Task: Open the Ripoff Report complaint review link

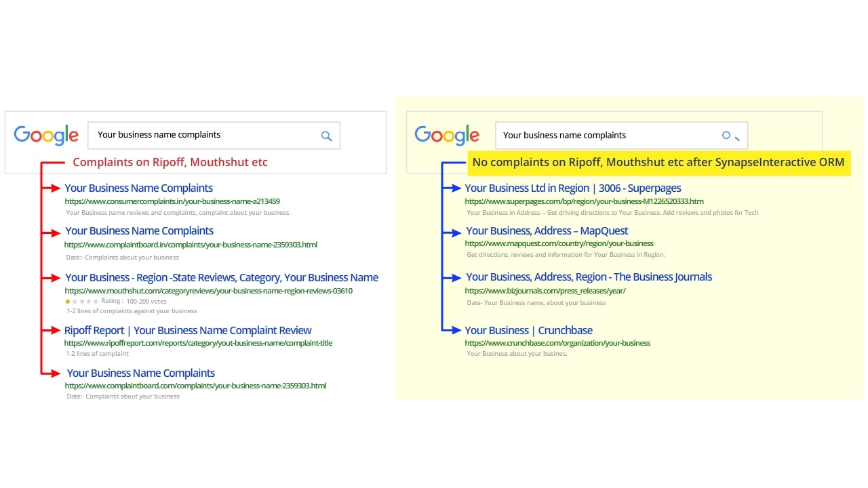Action: coord(188,331)
